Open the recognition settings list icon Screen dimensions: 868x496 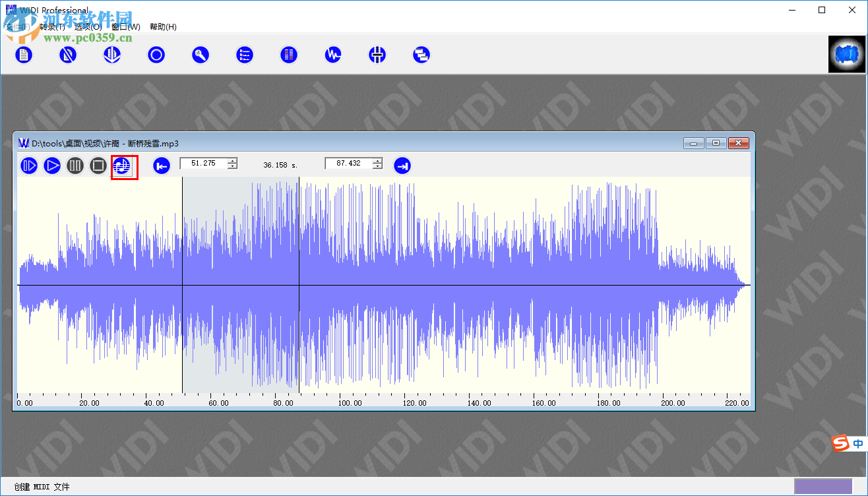click(245, 55)
